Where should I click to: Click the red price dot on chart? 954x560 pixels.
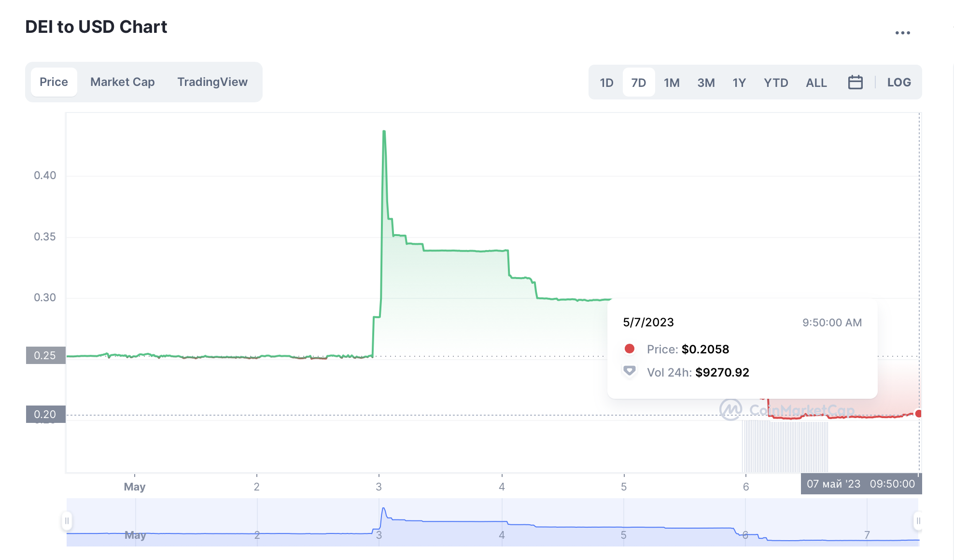click(x=918, y=414)
